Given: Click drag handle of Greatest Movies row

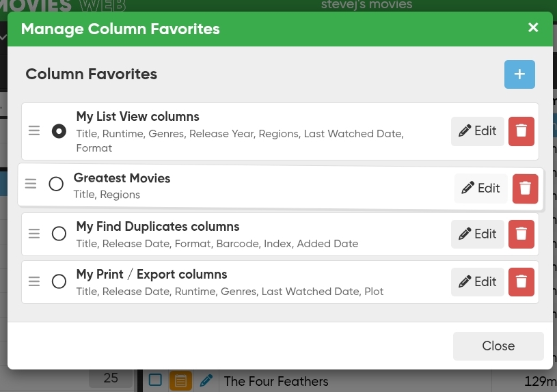Looking at the screenshot, I should pyautogui.click(x=31, y=184).
